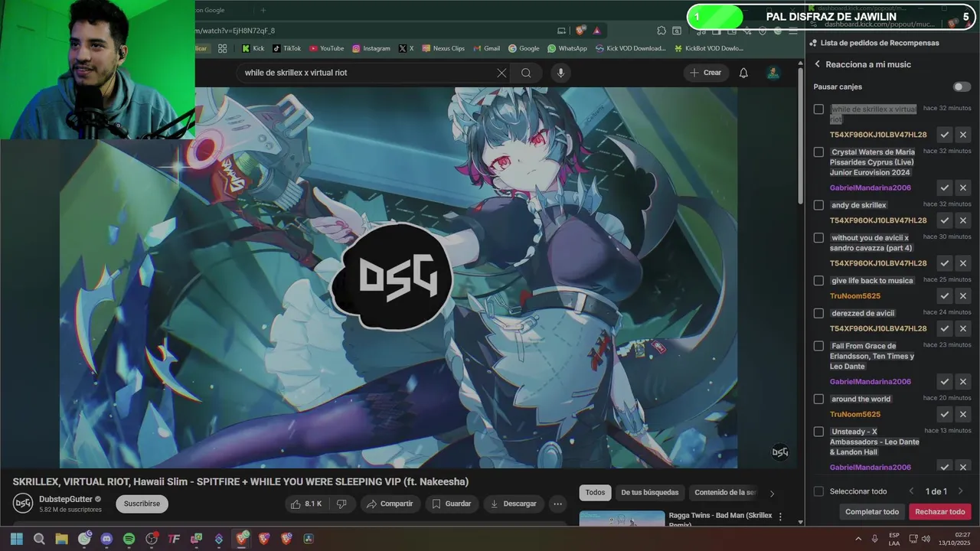This screenshot has width=980, height=551.
Task: Check the 'while de skrillex x virtual riot' checkbox
Action: [818, 109]
